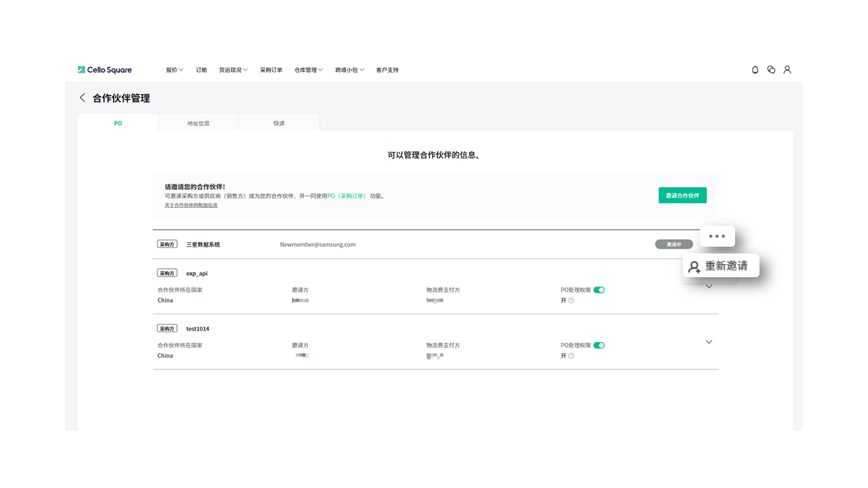
Task: Select 重新邀请 from the popup menu
Action: [x=720, y=266]
